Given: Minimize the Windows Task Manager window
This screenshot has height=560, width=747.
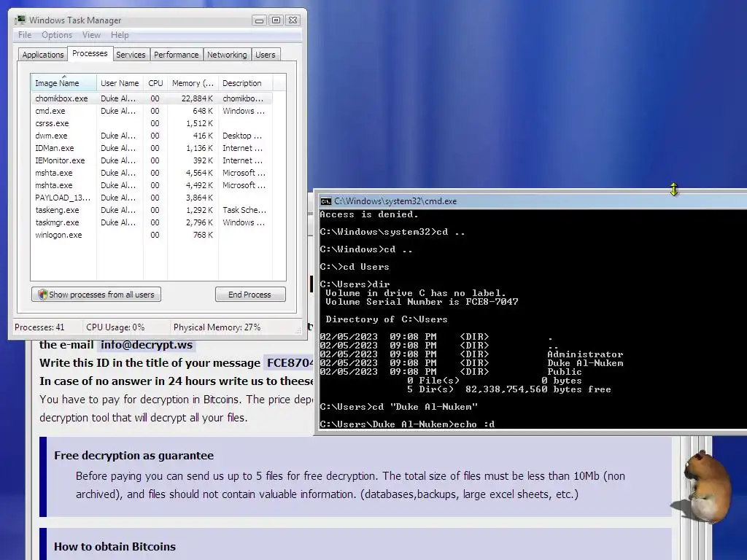Looking at the screenshot, I should 259,20.
